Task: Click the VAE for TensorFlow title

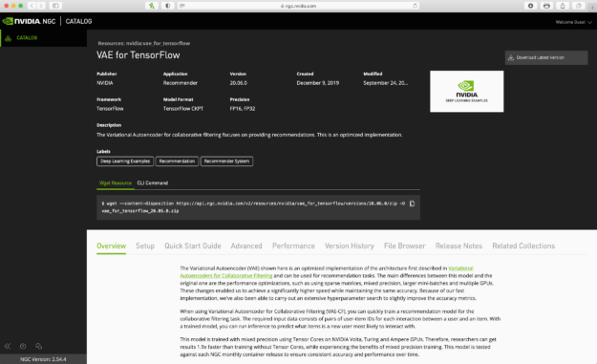Action: [x=138, y=55]
